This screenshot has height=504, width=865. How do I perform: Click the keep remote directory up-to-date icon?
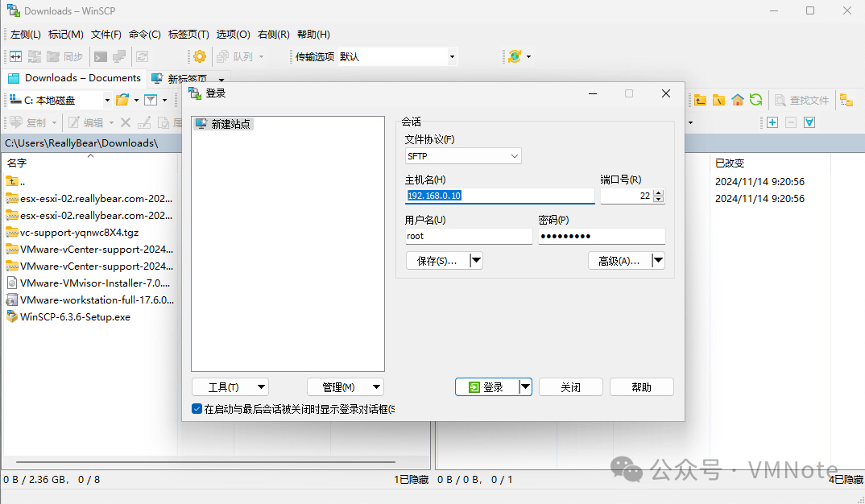35,56
